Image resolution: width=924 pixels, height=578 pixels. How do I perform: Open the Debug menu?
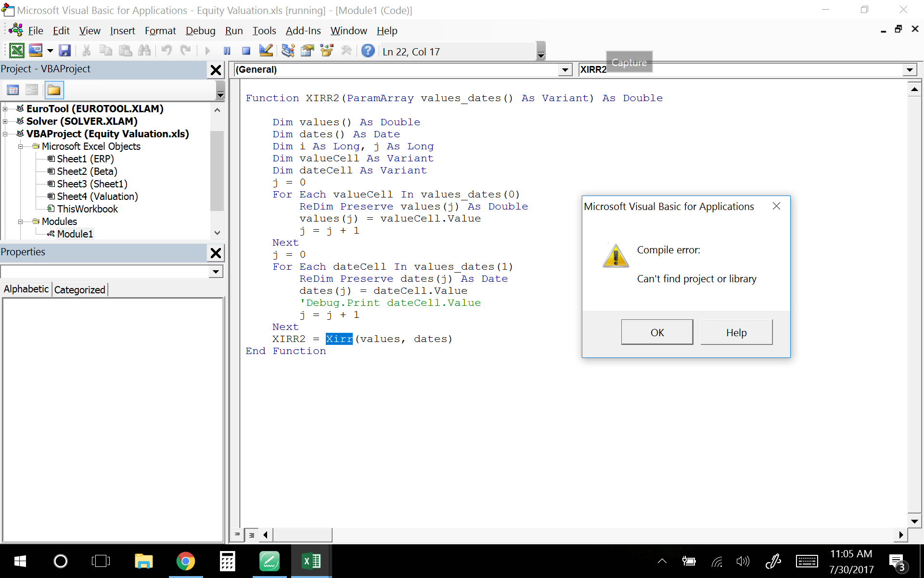[x=200, y=31]
